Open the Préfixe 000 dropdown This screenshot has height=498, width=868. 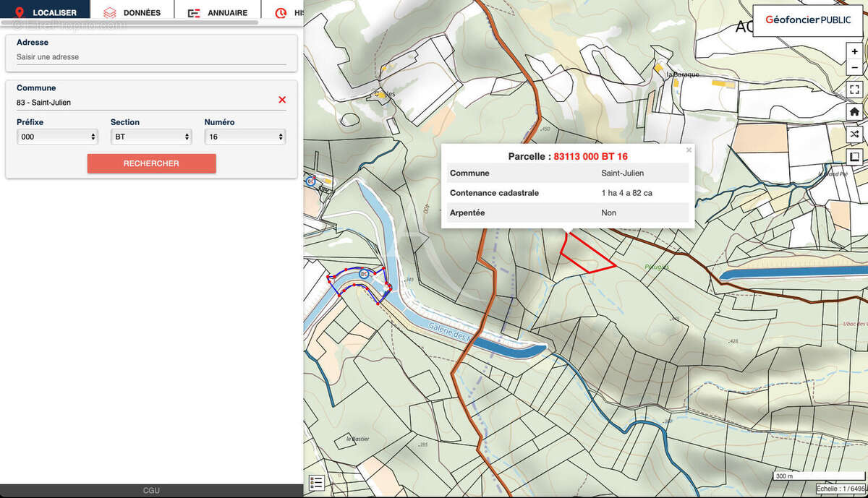point(57,137)
